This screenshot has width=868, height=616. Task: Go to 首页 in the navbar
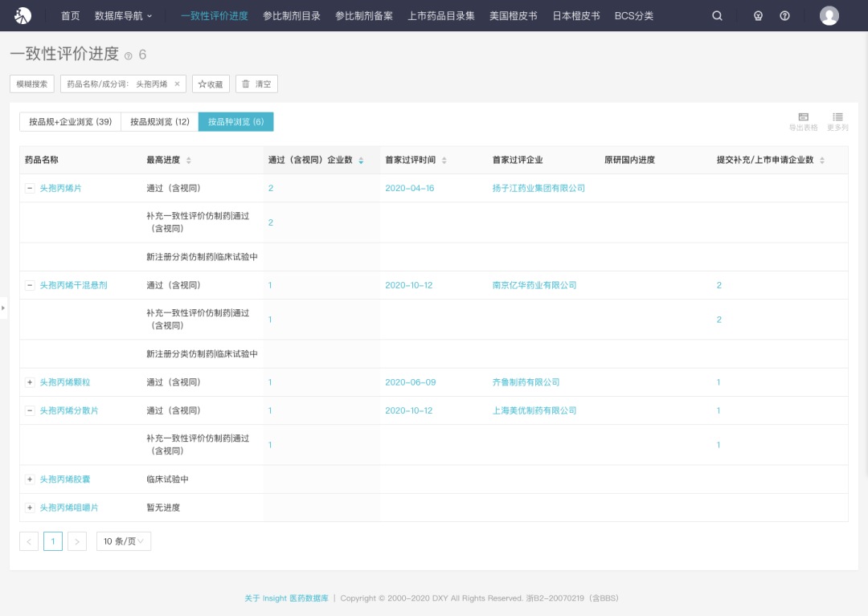tap(70, 16)
